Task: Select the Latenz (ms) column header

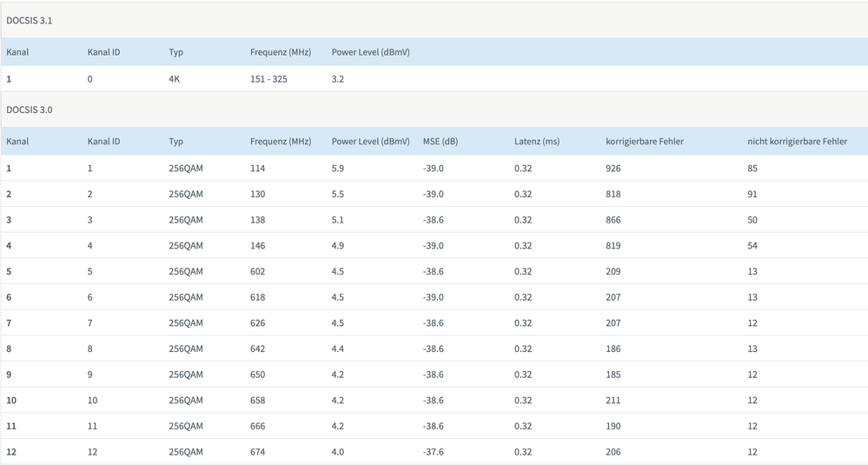Action: pyautogui.click(x=537, y=142)
